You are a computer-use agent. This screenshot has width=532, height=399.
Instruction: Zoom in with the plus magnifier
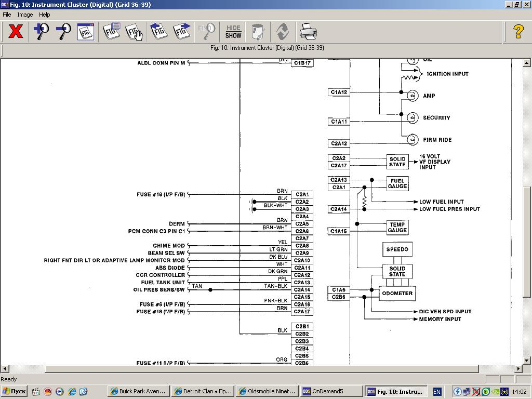41,32
